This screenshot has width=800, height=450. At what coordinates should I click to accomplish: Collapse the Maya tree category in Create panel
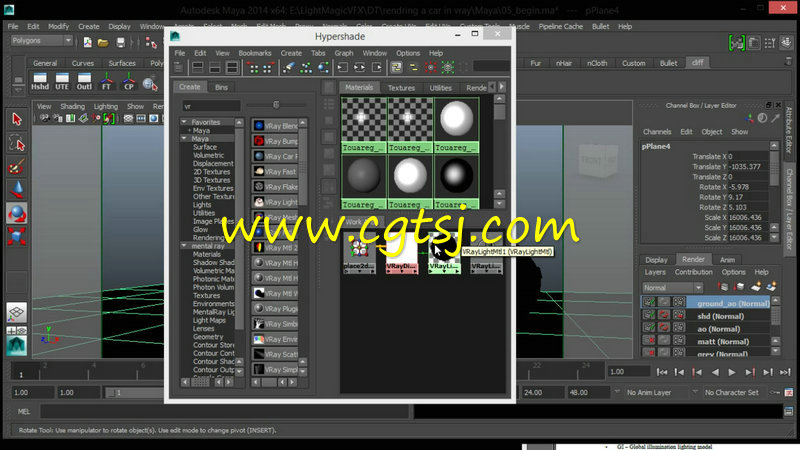pyautogui.click(x=184, y=138)
